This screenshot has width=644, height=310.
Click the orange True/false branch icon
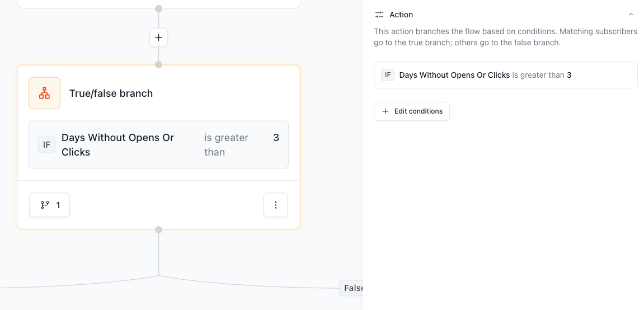point(44,93)
